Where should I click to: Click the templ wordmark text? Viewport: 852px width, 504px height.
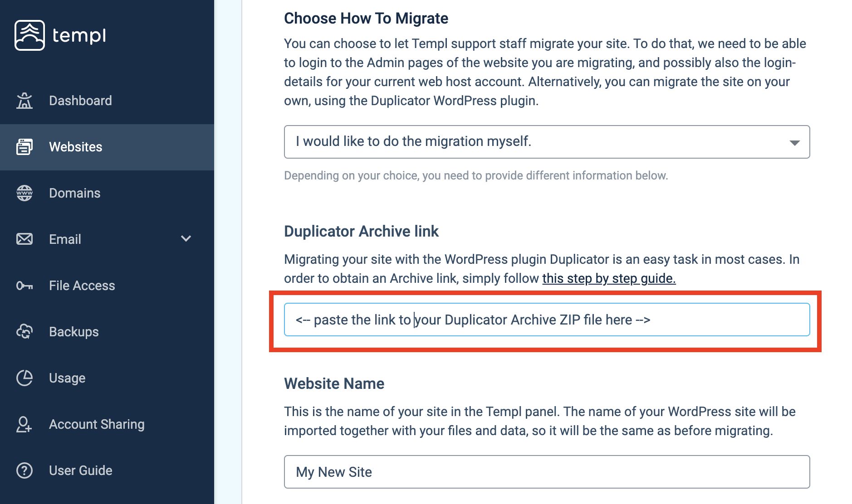[x=79, y=36]
